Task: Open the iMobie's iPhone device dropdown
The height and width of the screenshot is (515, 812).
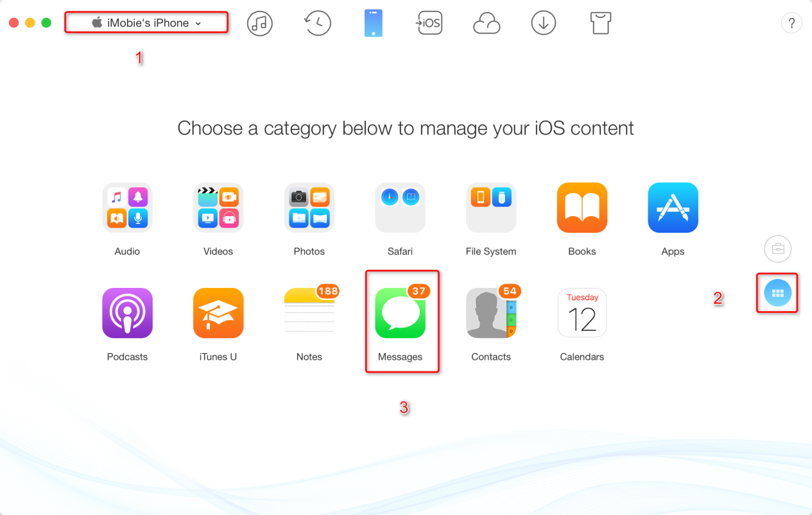Action: [x=146, y=23]
